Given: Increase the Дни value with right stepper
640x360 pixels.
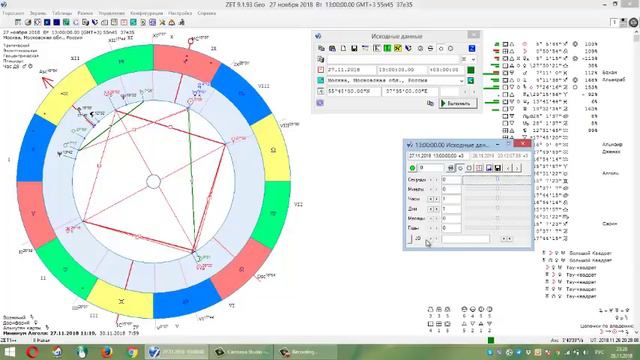Looking at the screenshot, I should point(436,209).
